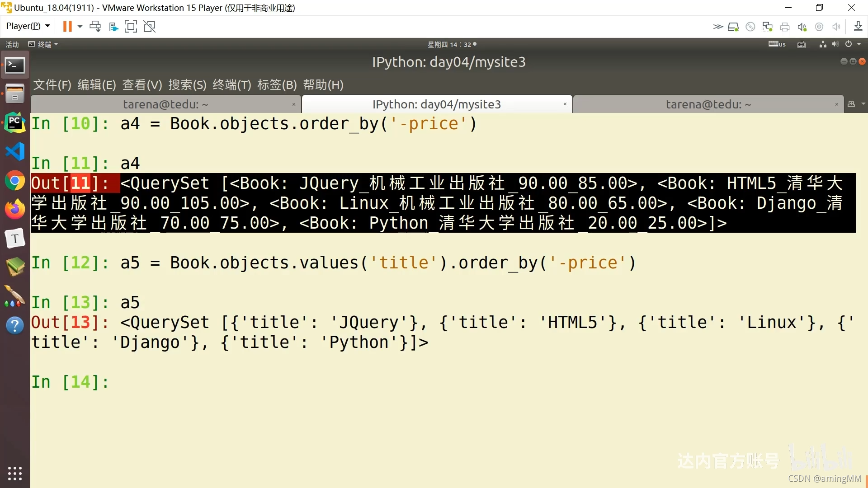Expand the power options arrow beside pause
This screenshot has width=868, height=488.
pos(80,27)
